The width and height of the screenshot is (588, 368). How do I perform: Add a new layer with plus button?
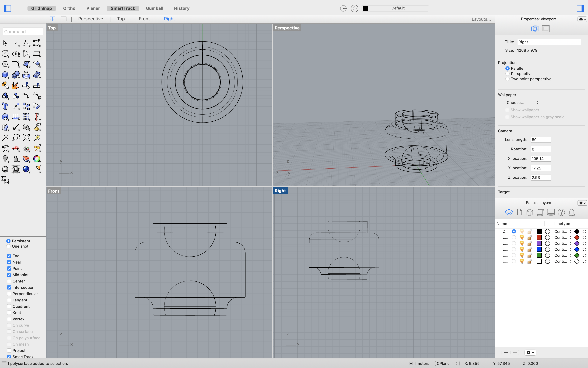[x=506, y=352]
